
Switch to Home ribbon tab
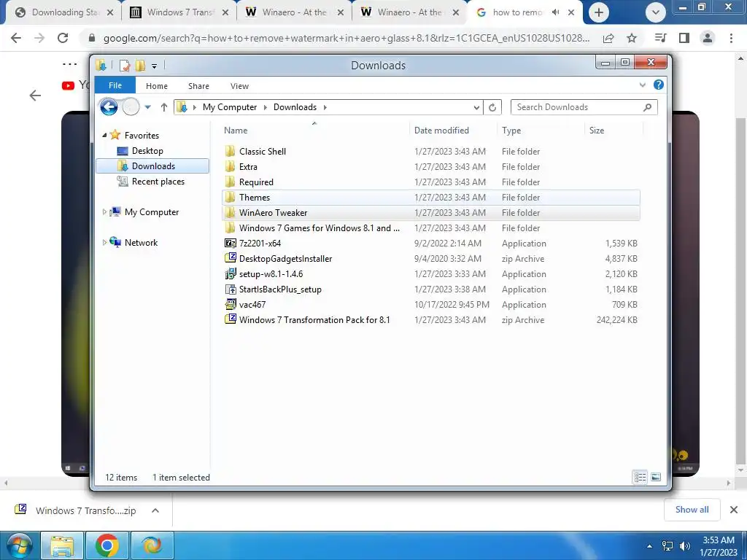157,86
